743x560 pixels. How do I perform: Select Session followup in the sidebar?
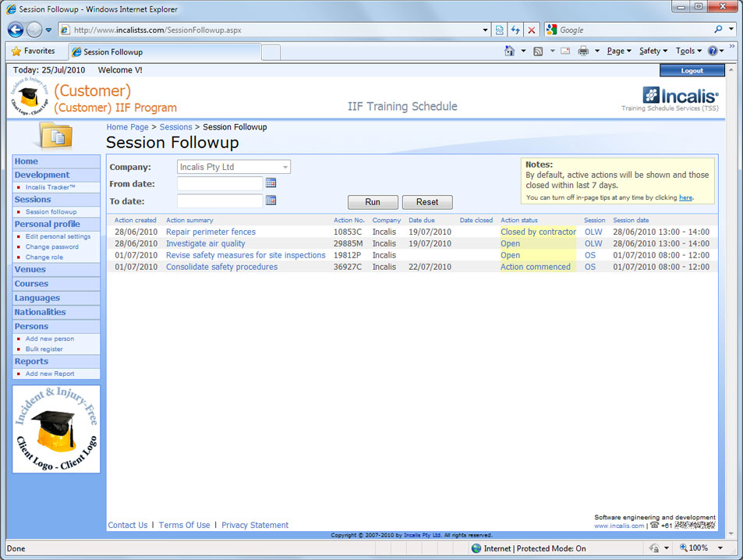click(51, 211)
